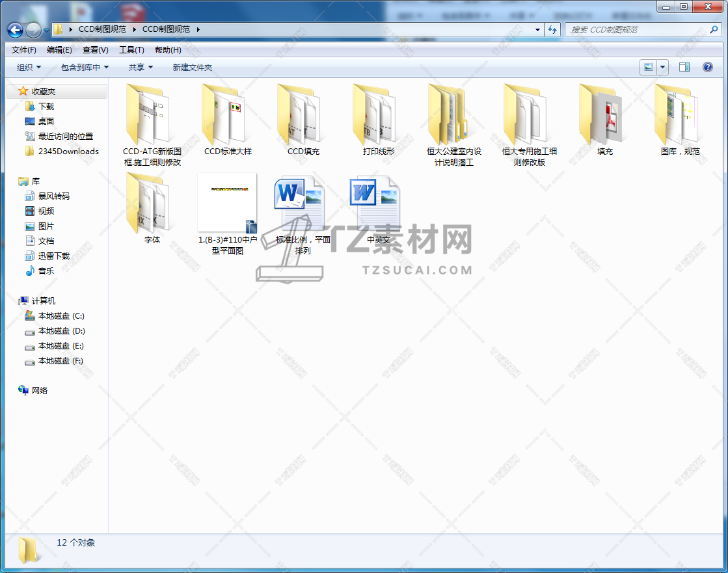Toggle the preview pane
Image resolution: width=728 pixels, height=573 pixels.
(x=684, y=67)
